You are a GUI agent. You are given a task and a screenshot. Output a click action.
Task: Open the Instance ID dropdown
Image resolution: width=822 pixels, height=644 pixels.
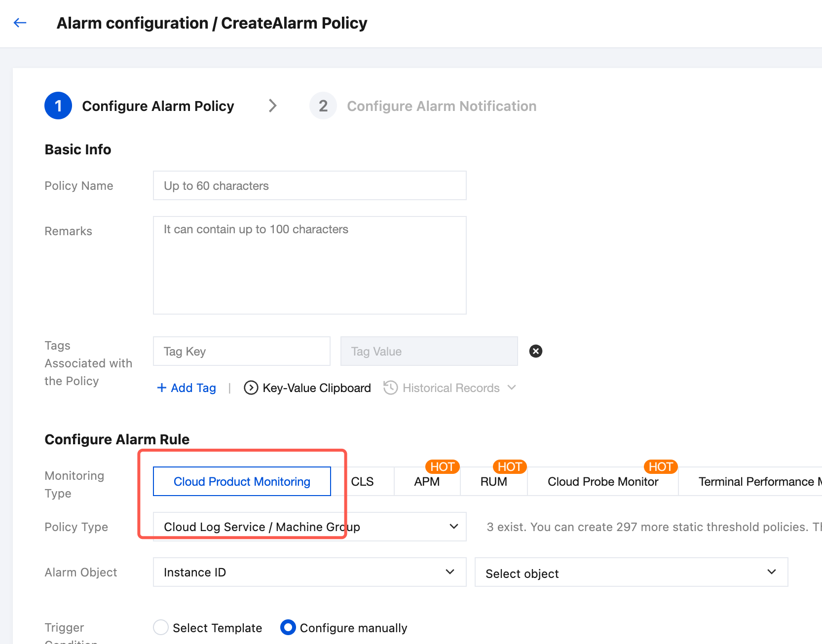coord(309,572)
